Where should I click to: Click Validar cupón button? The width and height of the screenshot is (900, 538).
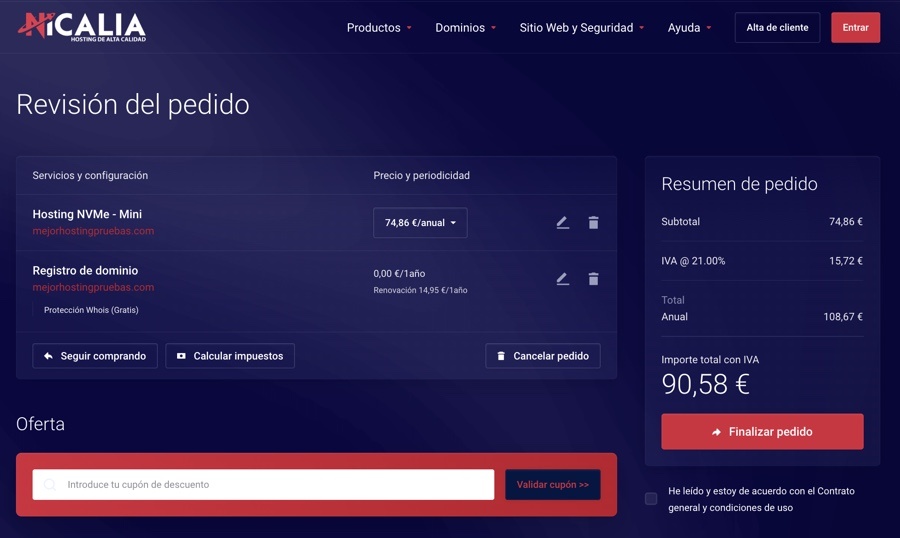[553, 485]
